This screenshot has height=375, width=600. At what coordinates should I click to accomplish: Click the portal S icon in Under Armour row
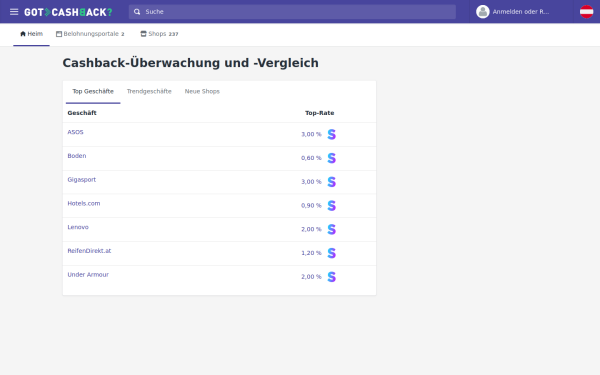(331, 277)
